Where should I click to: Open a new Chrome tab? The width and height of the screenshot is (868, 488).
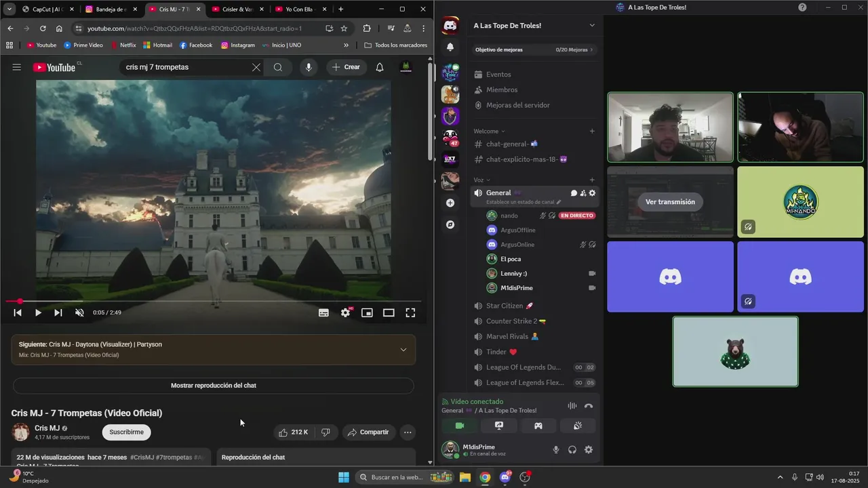pos(340,9)
